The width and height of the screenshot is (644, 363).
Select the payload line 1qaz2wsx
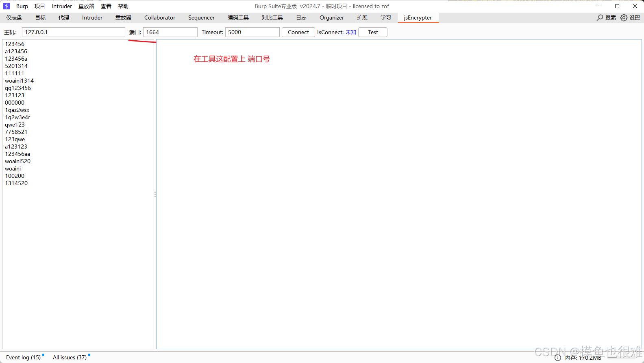(17, 110)
